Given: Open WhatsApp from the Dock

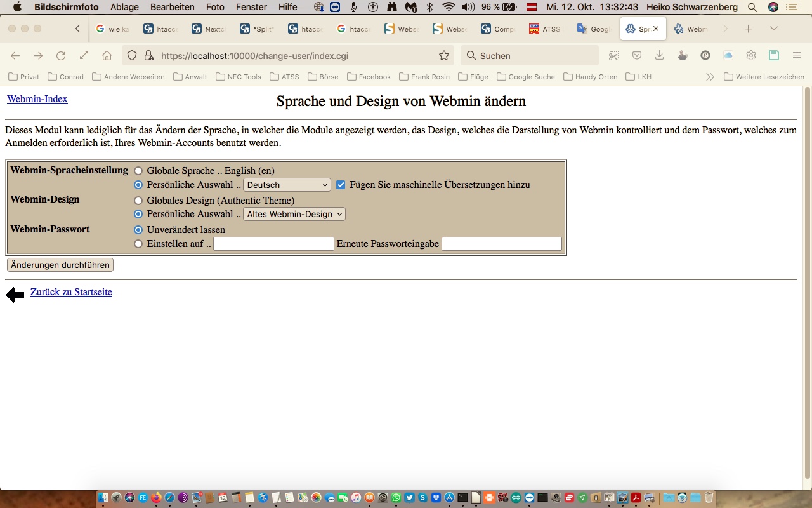Looking at the screenshot, I should click(x=396, y=498).
